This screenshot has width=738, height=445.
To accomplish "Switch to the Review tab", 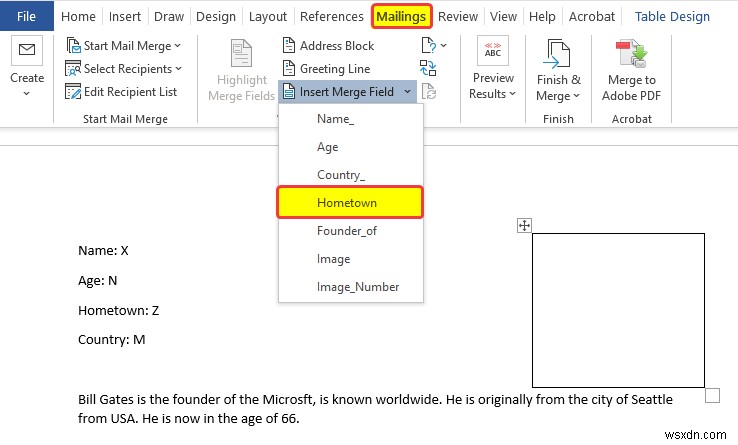I will [x=458, y=16].
